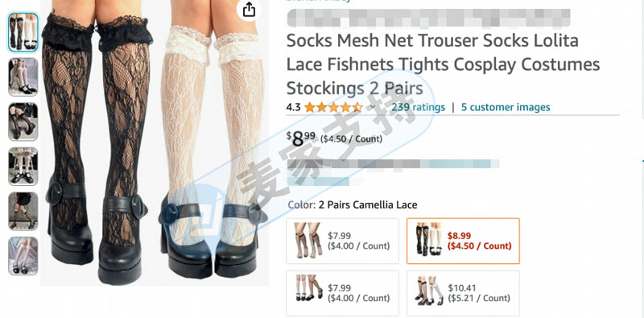Screen dimensions: 644x318
Task: Click the share icon on product image
Action: [249, 9]
